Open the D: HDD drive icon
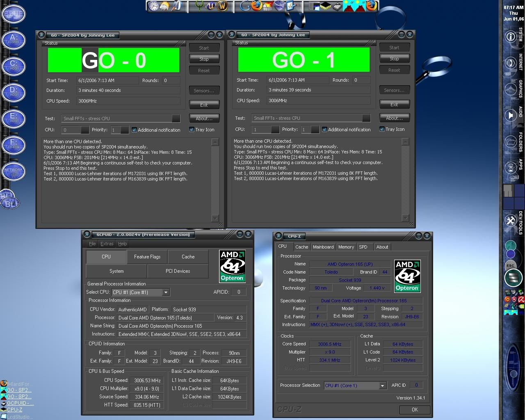525x420 pixels. click(14, 92)
